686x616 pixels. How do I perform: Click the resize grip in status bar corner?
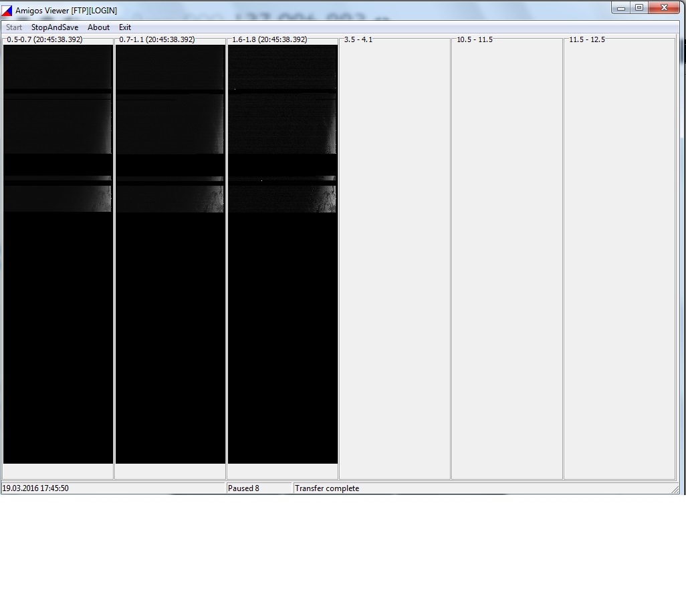(x=675, y=489)
